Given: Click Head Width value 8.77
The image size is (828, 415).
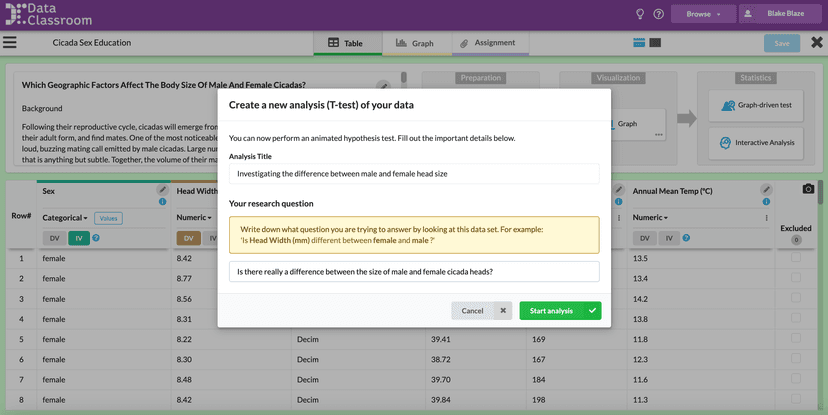Looking at the screenshot, I should coord(184,278).
